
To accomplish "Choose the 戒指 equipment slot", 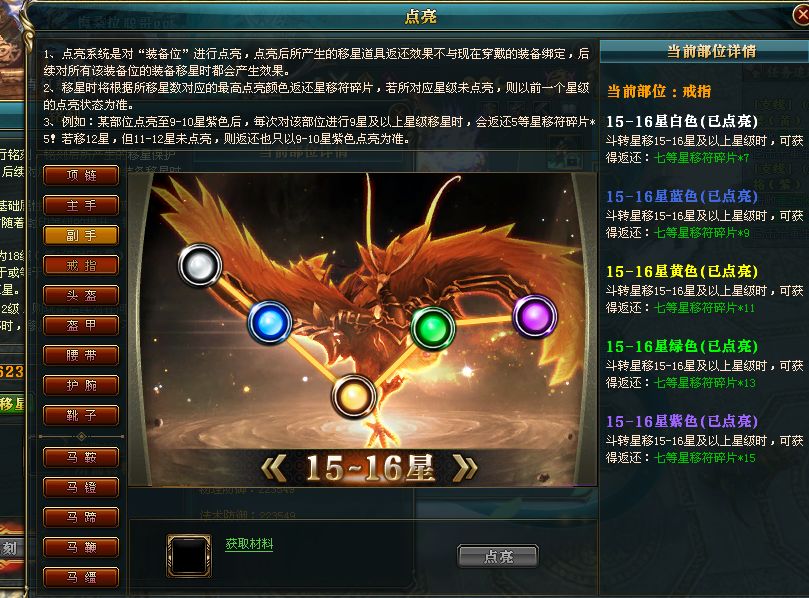I will pyautogui.click(x=82, y=265).
